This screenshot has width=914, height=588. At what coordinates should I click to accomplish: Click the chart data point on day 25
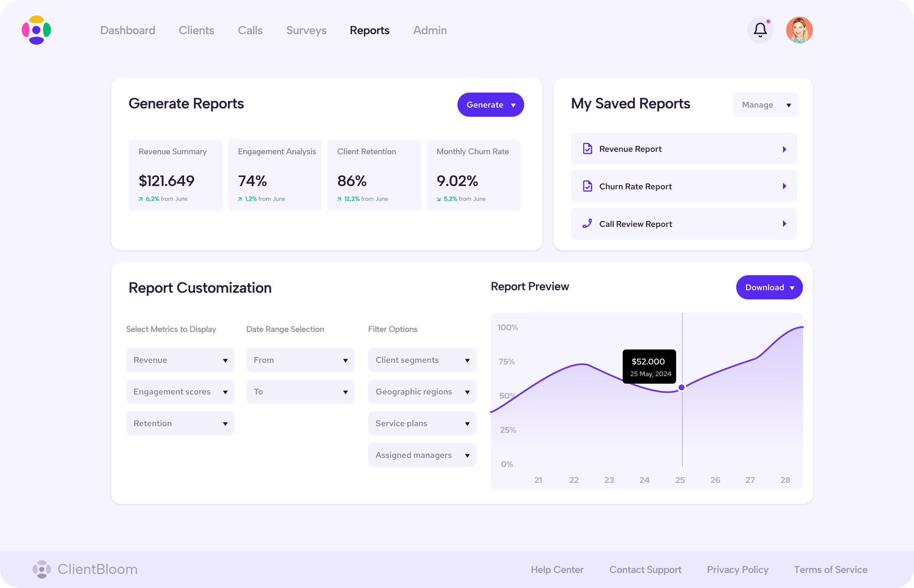(x=682, y=387)
